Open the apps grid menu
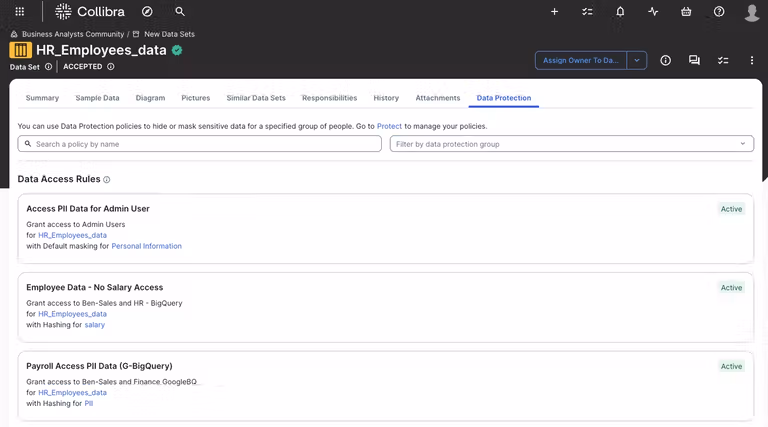This screenshot has width=768, height=427. click(x=20, y=12)
